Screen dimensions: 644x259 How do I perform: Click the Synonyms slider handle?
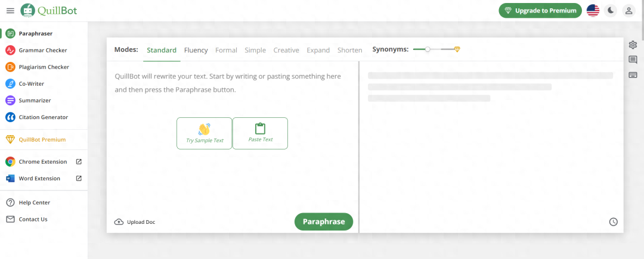[428, 49]
